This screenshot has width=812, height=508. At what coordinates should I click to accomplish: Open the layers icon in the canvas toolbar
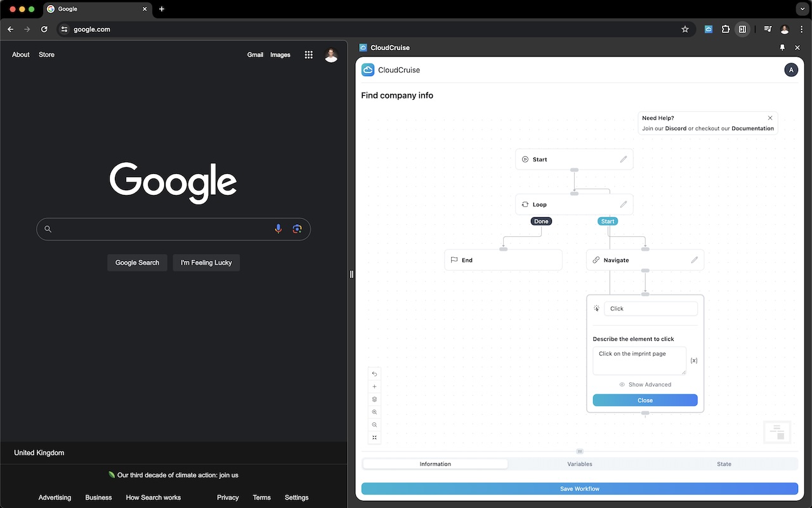tap(374, 399)
